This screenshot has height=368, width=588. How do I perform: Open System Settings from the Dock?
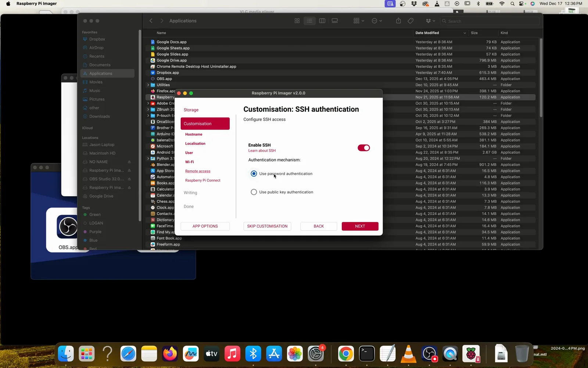316,354
